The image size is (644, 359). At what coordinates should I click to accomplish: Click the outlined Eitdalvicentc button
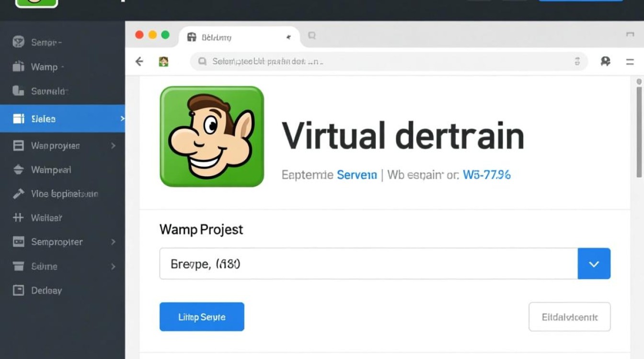[569, 317]
